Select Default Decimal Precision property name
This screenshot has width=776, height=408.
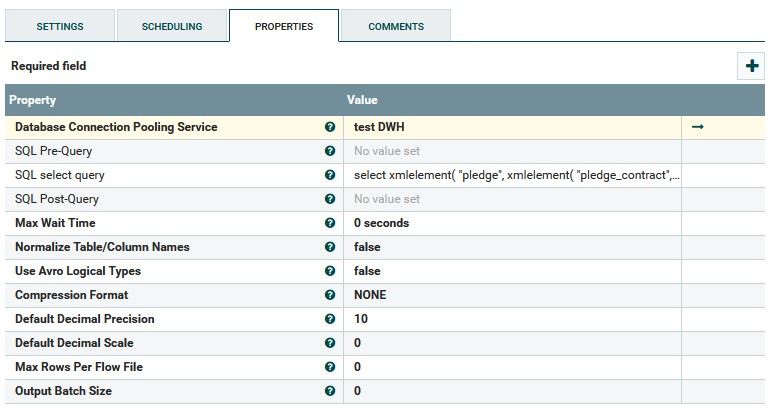coord(85,319)
